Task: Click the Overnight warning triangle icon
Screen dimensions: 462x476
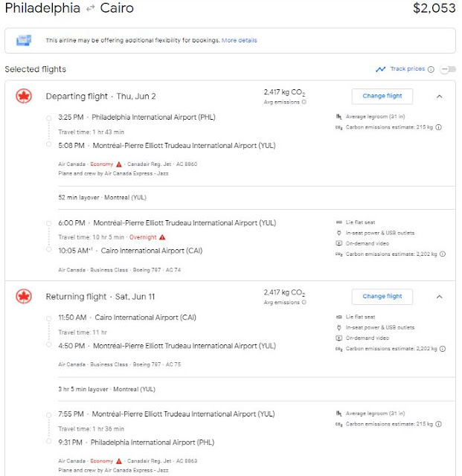Action: (x=163, y=237)
